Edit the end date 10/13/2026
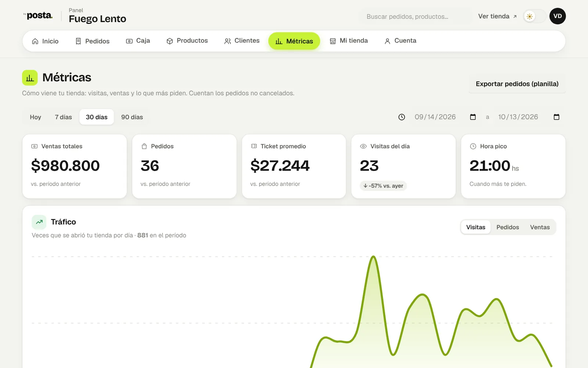 518,117
